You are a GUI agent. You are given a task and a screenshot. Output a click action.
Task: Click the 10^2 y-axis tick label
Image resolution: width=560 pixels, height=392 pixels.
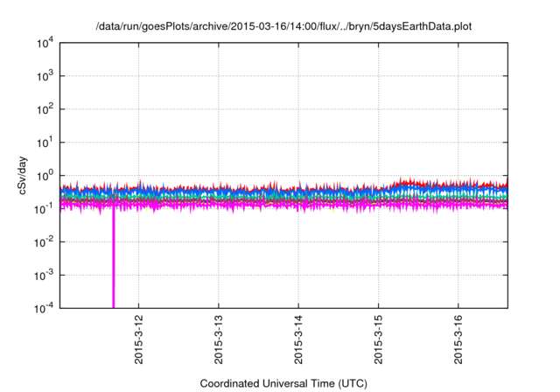(x=45, y=109)
